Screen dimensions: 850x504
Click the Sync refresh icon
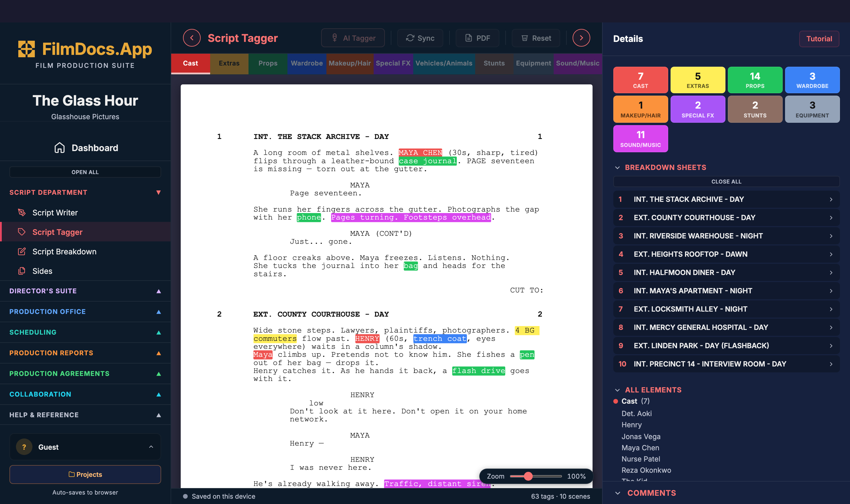click(410, 38)
